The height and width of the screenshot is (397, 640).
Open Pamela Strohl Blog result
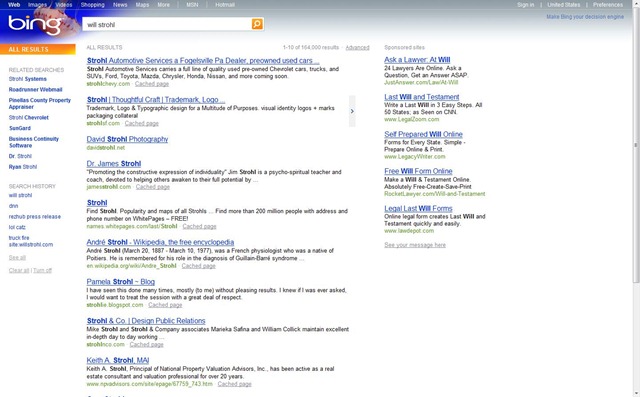pos(120,282)
